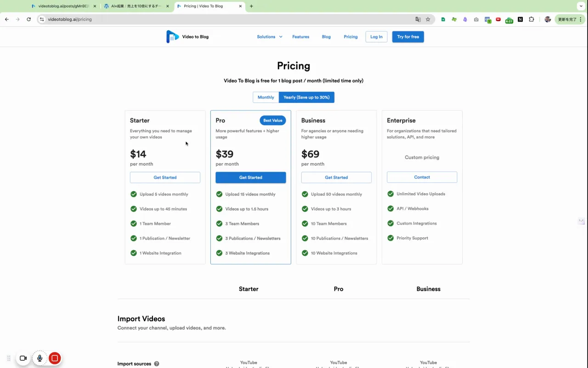Click the translate page icon

(x=418, y=19)
